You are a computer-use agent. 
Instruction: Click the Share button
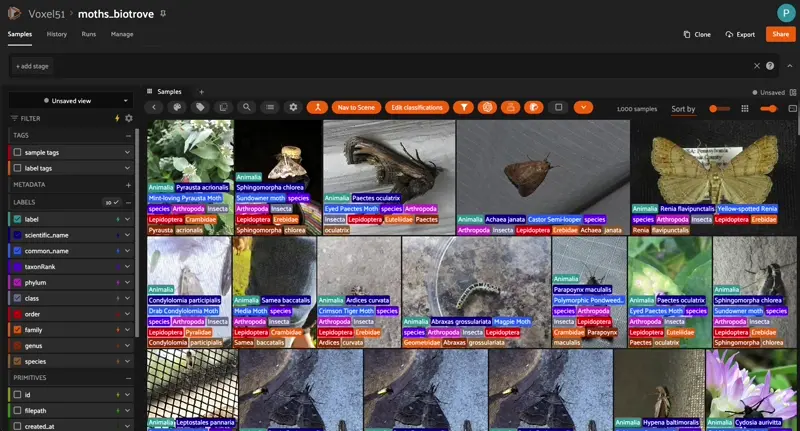click(x=780, y=34)
